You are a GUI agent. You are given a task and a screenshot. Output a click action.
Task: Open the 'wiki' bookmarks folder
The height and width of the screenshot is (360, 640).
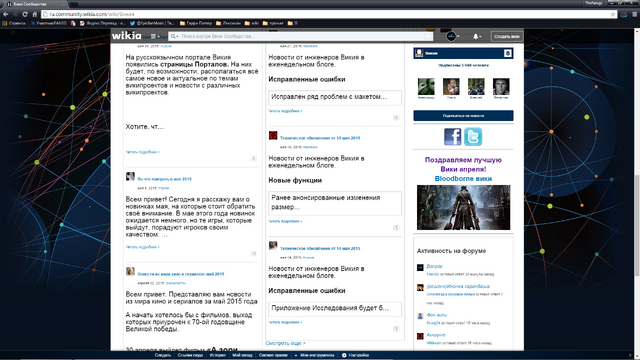tap(251, 23)
